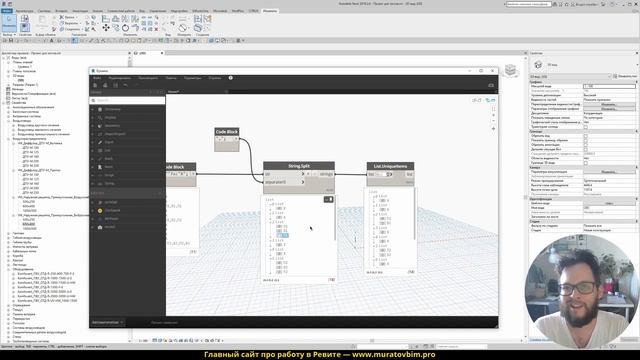The height and width of the screenshot is (360, 640).
Task: Click the view scale value field
Action: [609, 87]
